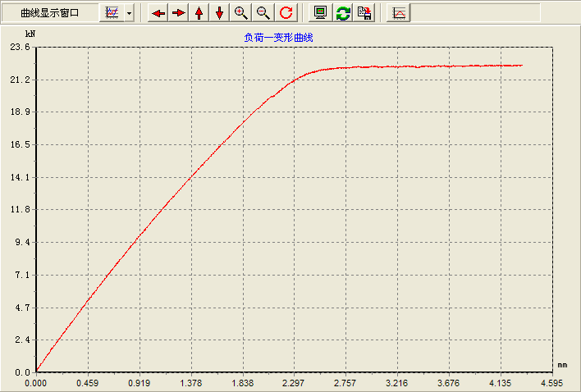Click the kN unit label on the vertical axis
Image resolution: width=581 pixels, height=392 pixels.
(x=30, y=34)
